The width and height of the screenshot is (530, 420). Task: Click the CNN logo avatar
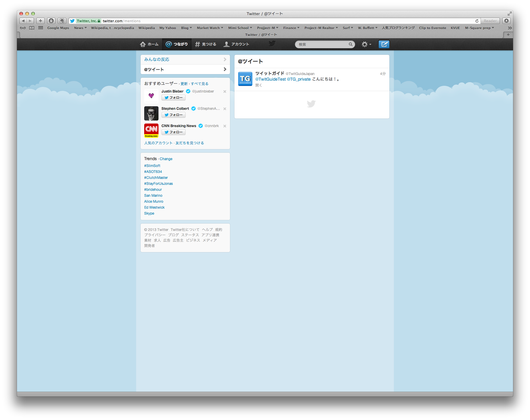[151, 130]
